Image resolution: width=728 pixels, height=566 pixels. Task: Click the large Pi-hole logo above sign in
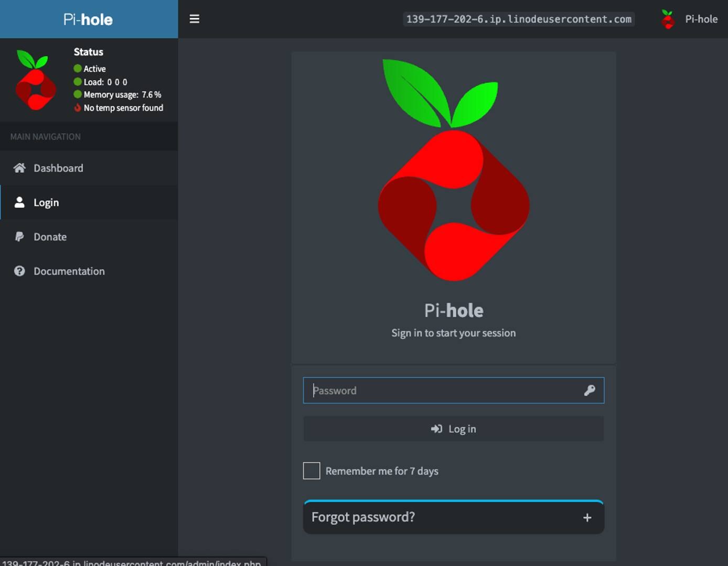click(454, 170)
